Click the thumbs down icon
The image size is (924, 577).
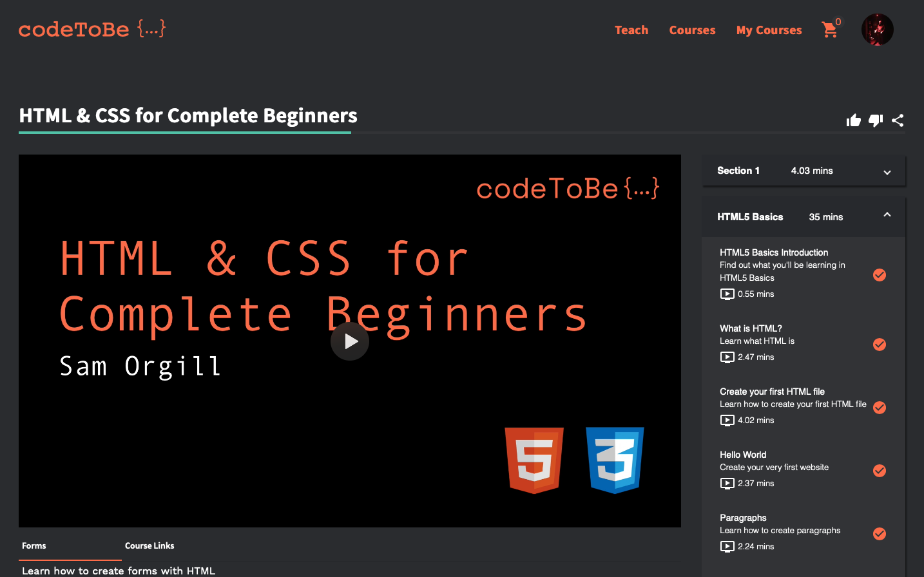(x=875, y=120)
